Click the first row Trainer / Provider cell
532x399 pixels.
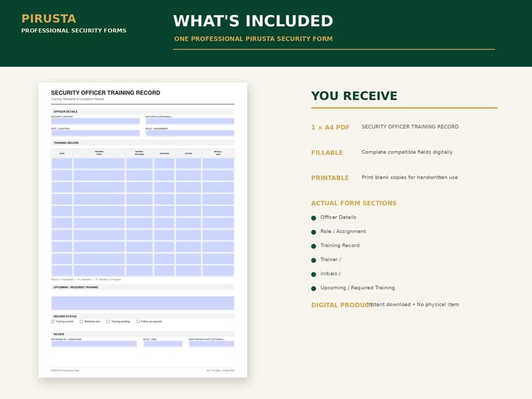[x=139, y=164]
